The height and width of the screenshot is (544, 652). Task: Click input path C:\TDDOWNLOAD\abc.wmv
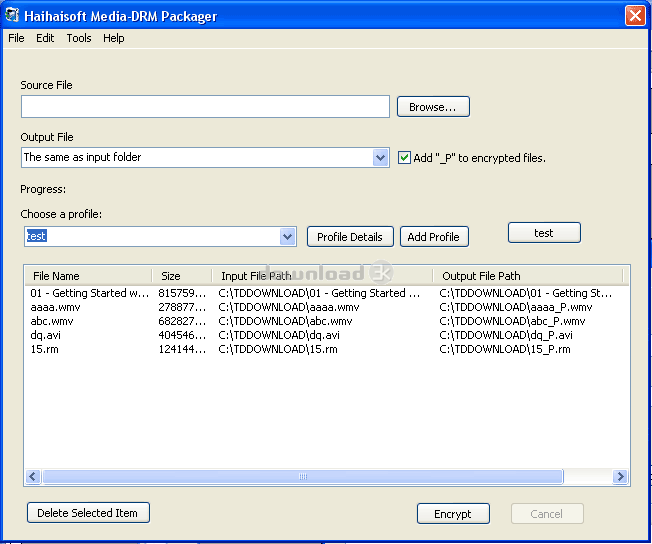point(285,321)
